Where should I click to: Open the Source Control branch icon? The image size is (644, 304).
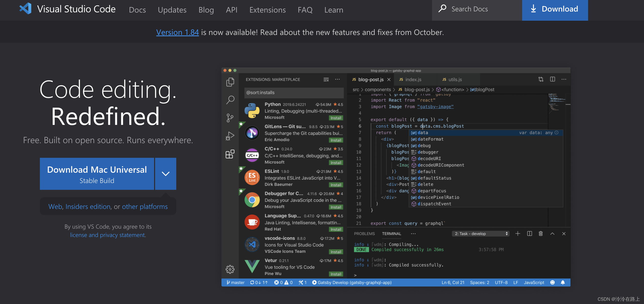pos(230,118)
